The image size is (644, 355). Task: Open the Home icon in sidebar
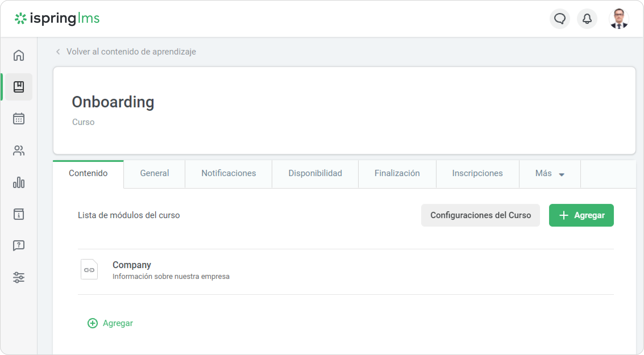click(19, 55)
